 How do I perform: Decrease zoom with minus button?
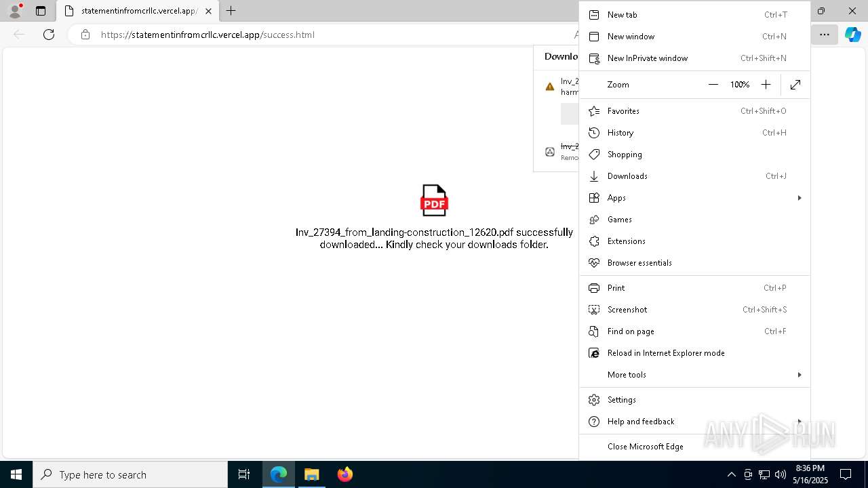(x=713, y=85)
